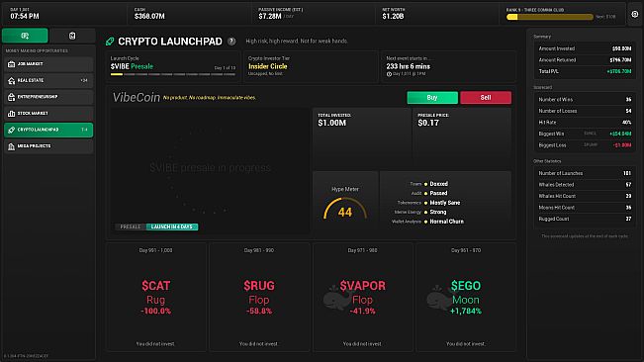Select the PRESALE stage label
The width and height of the screenshot is (644, 362).
click(x=131, y=226)
